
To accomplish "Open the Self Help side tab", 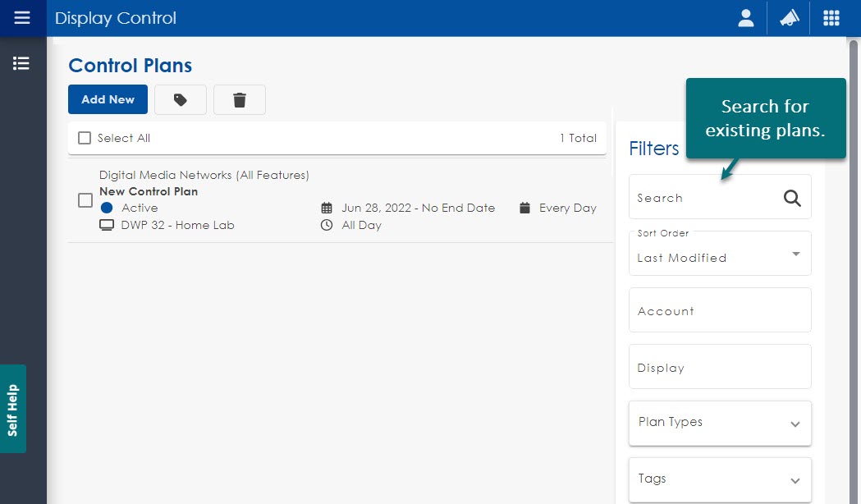I will (13, 409).
